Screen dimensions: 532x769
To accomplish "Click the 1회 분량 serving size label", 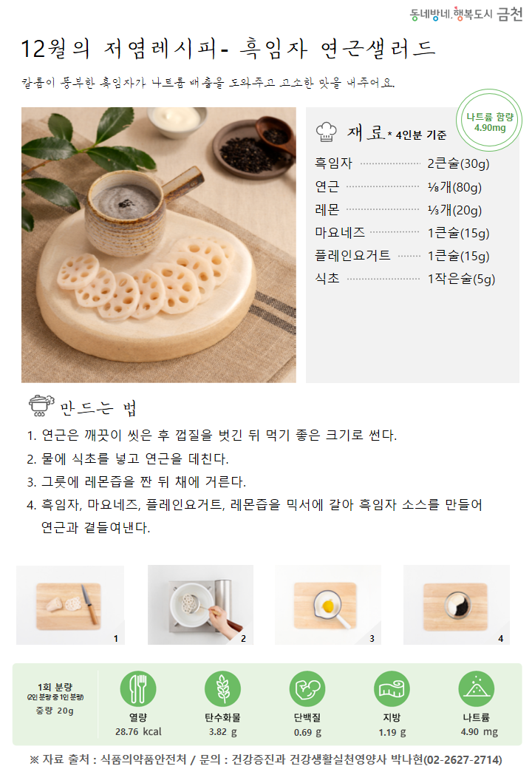I will [55, 687].
